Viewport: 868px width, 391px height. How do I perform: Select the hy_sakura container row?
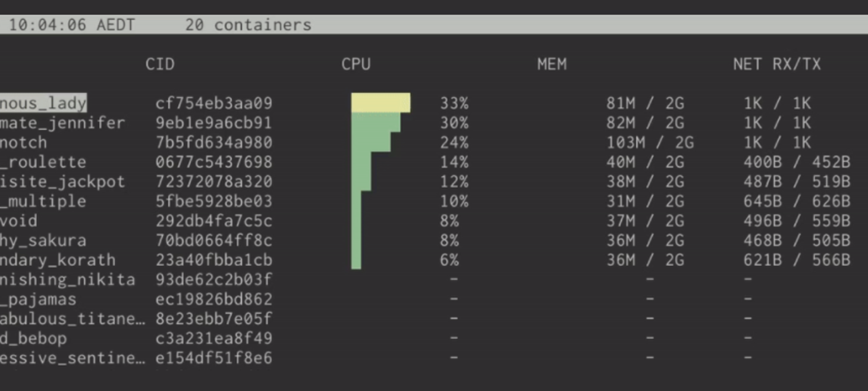tap(43, 240)
